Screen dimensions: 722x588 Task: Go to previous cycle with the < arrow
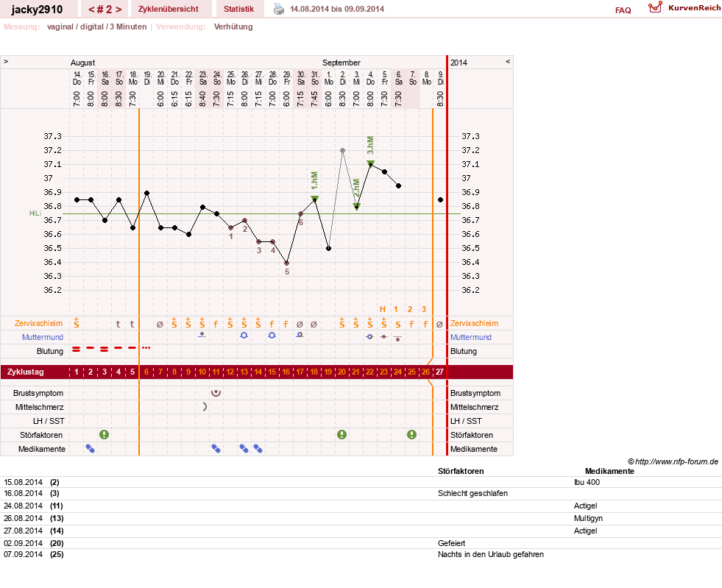[x=91, y=10]
